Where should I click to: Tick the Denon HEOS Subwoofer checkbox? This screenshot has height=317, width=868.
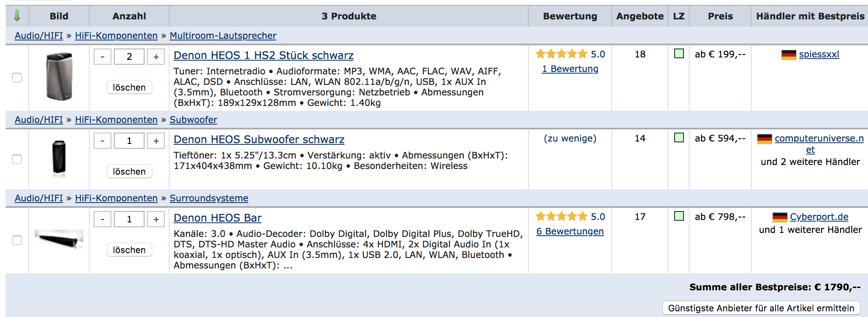pos(17,159)
